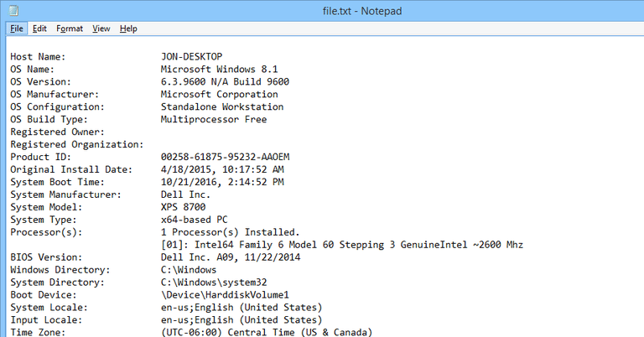Click the 'Processor(s):' label
Screen dimensions: 644x337
(46, 232)
